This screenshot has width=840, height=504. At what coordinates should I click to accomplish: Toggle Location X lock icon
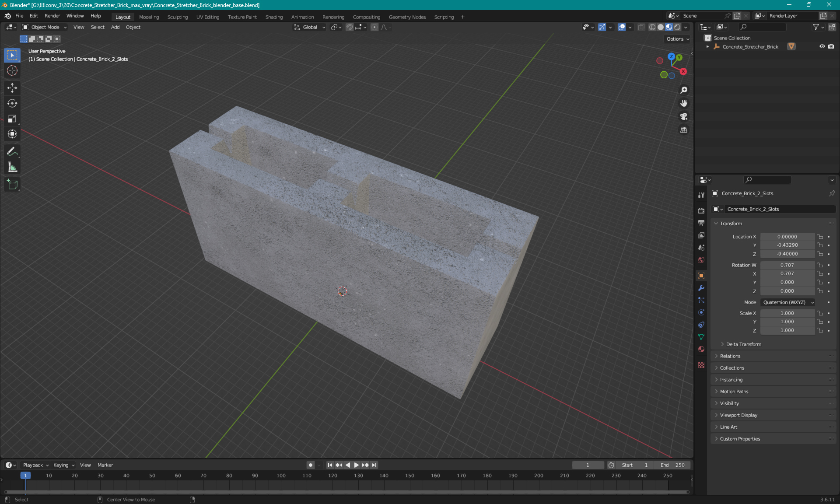coord(820,237)
